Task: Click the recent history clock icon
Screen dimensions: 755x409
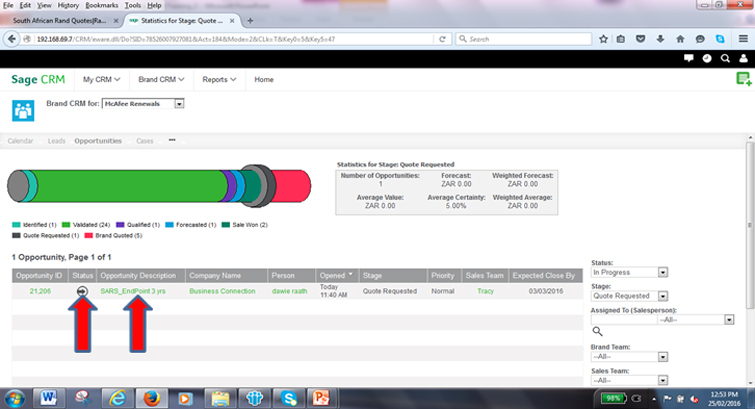Action: [707, 58]
